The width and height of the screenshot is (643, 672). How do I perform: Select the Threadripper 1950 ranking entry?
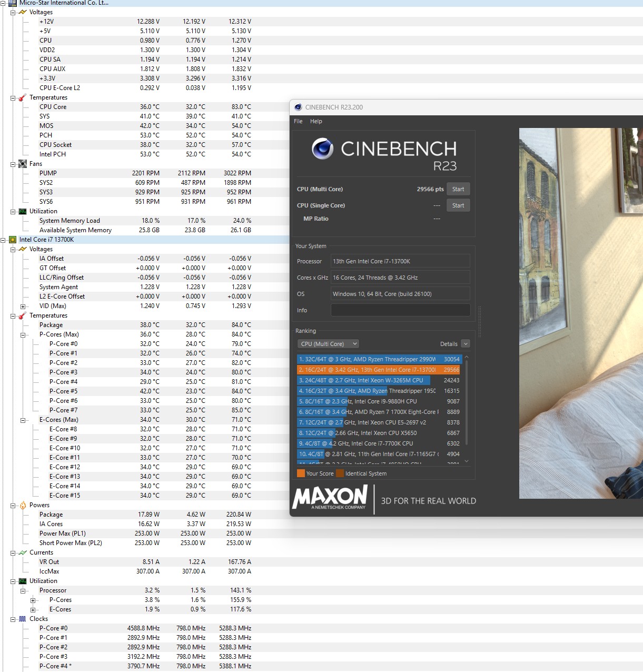[379, 391]
